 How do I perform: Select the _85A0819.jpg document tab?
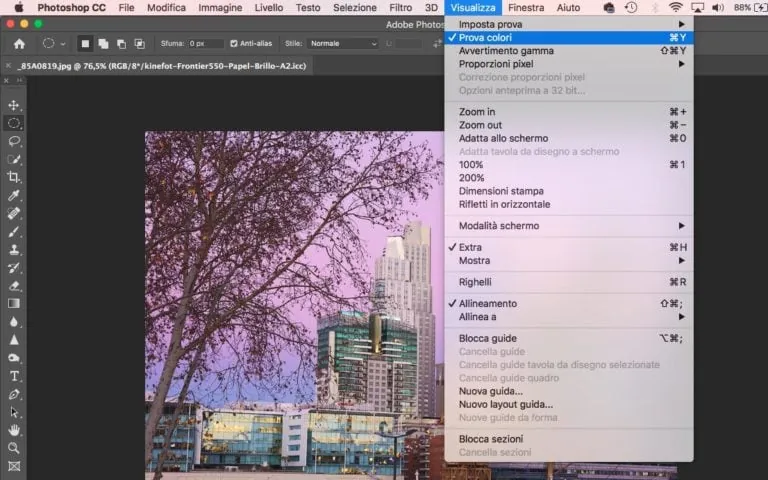coord(157,66)
